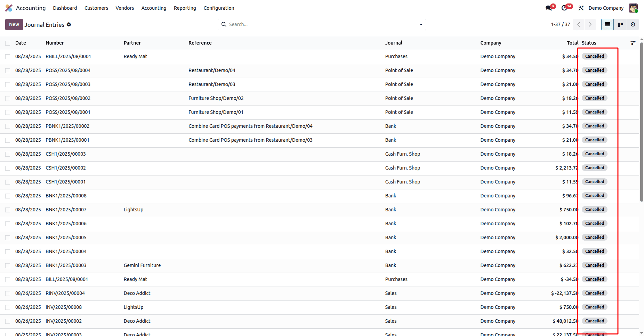Image resolution: width=644 pixels, height=336 pixels.
Task: Switch to activity view
Action: coord(633,24)
